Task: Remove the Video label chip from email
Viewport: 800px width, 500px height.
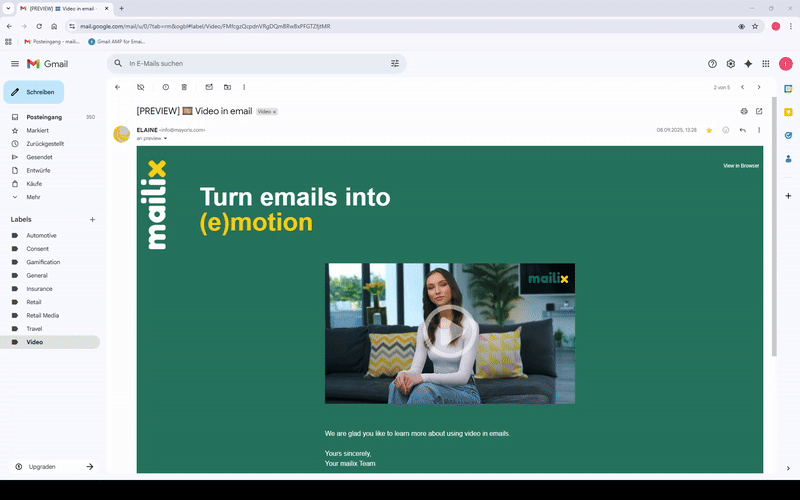Action: pos(275,112)
